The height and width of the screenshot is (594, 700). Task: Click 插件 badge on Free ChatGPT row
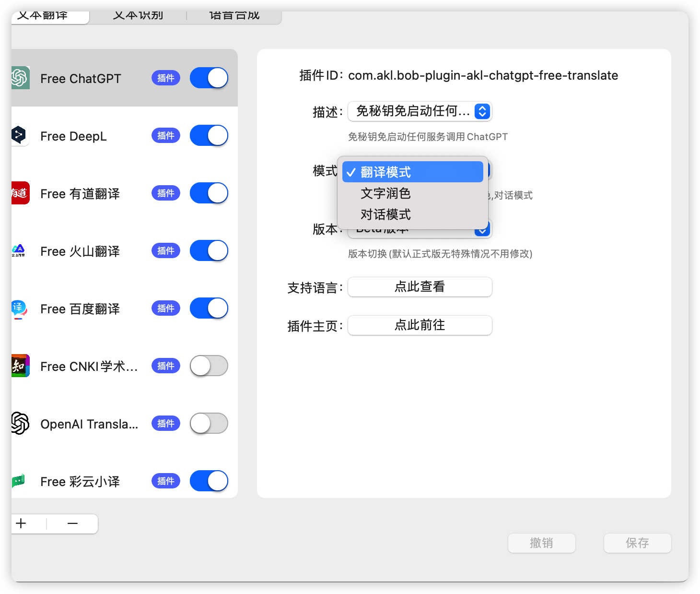coord(166,78)
